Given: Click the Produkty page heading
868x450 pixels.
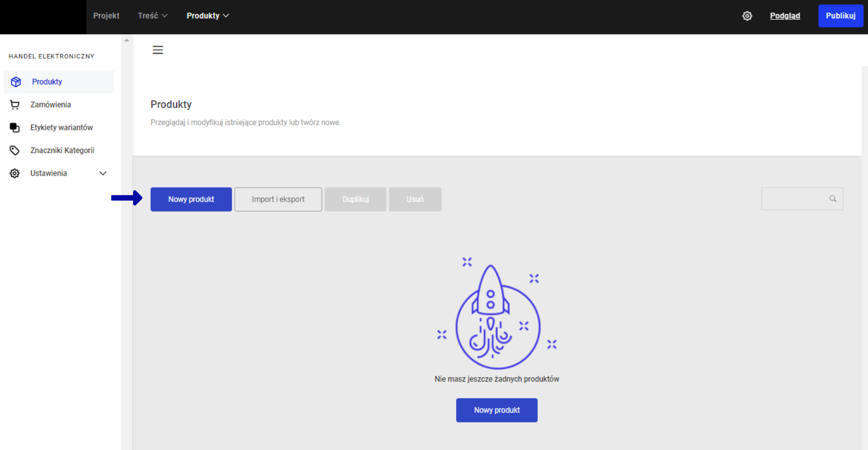Looking at the screenshot, I should [x=171, y=104].
